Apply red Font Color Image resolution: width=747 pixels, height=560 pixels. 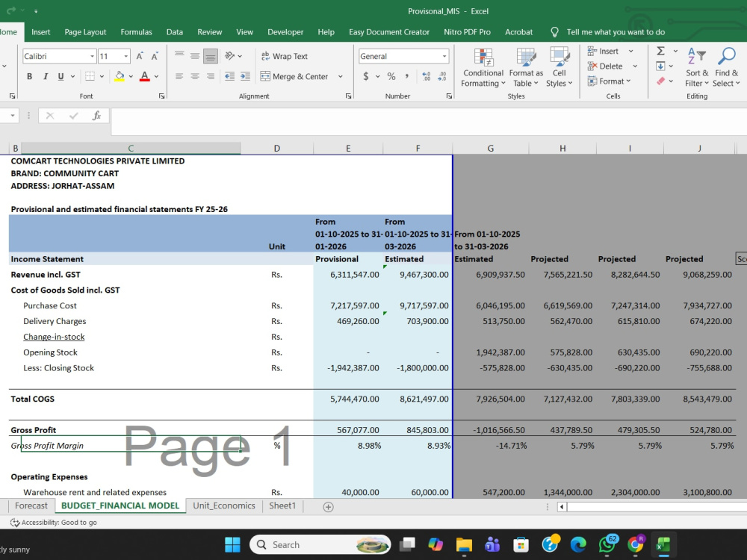(145, 76)
